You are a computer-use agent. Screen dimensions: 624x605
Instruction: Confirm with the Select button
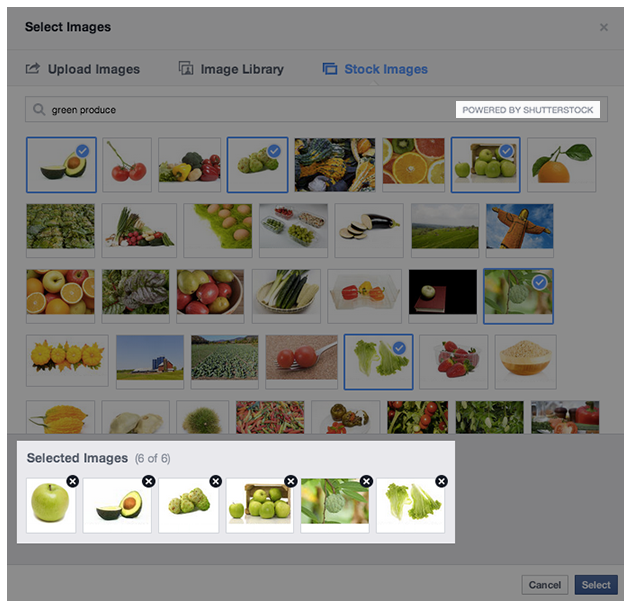click(x=596, y=585)
